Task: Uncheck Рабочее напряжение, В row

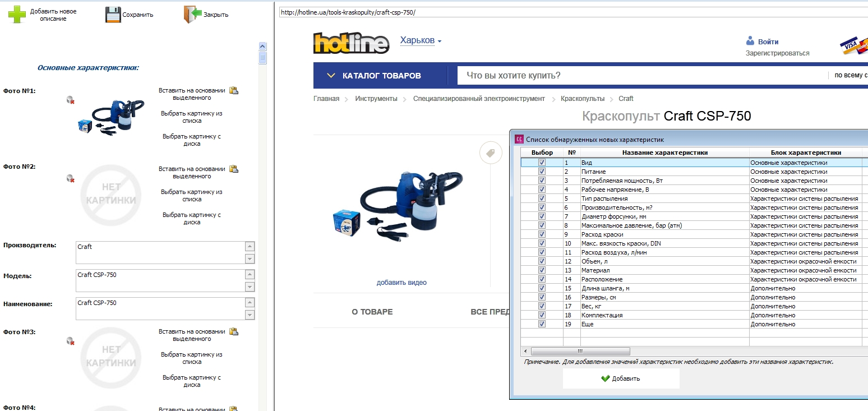Action: (542, 190)
